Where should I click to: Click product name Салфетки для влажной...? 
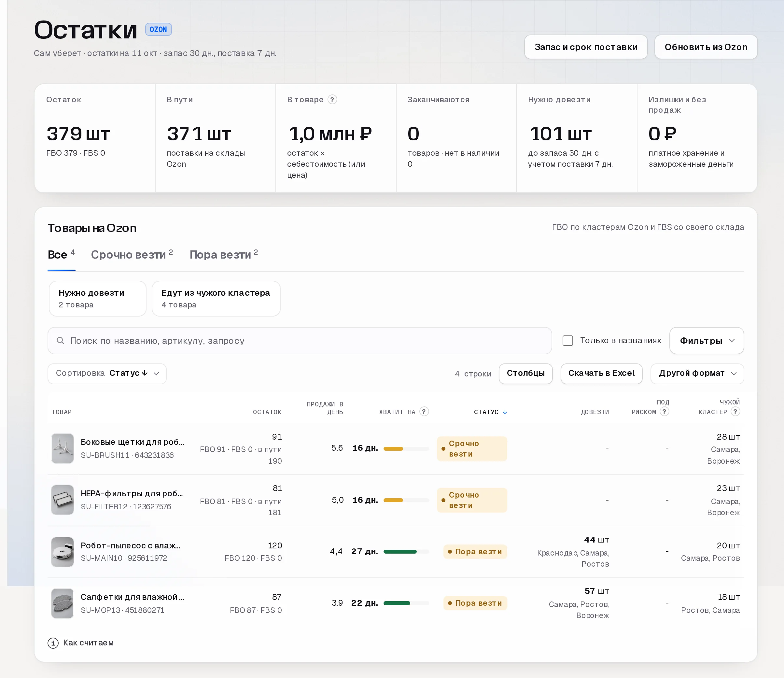pos(133,597)
